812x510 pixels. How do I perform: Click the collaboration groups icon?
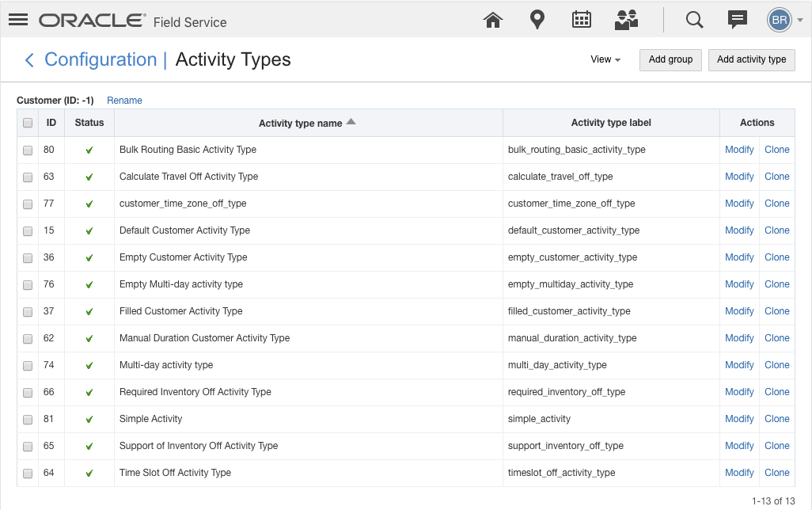[626, 19]
